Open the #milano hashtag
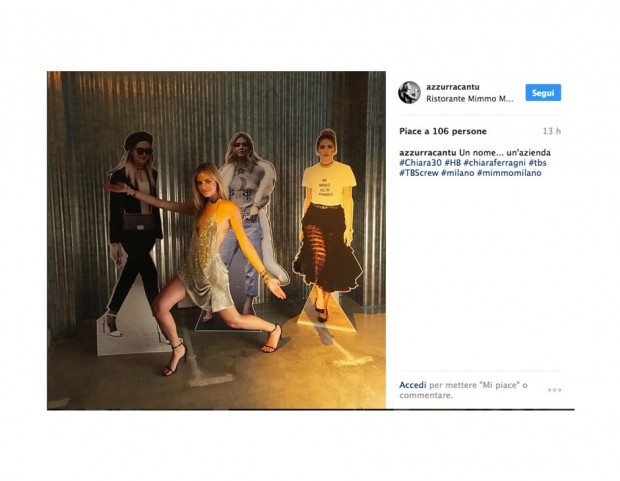 (457, 173)
